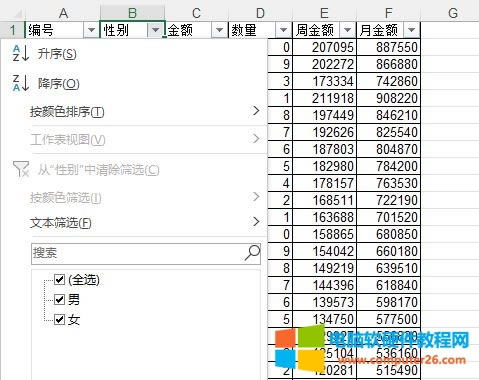Select cell with value 178157
Viewport: 479px width, 380px height.
pos(324,183)
